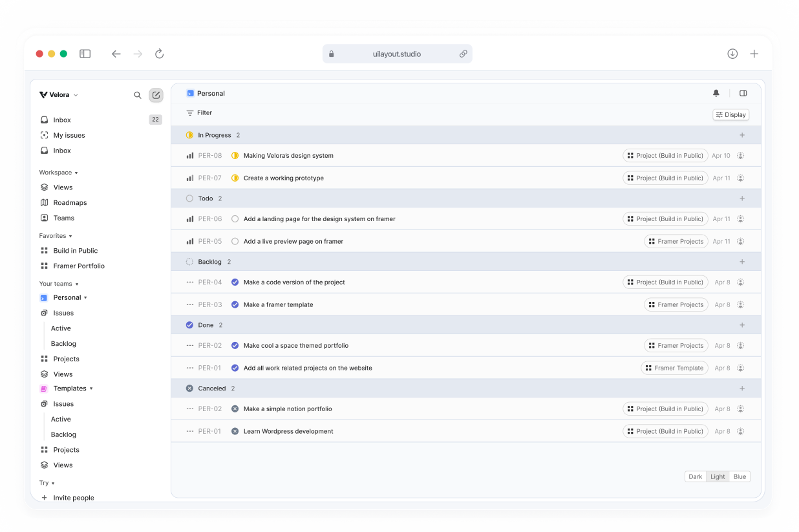Switch to Blue theme

coord(740,476)
